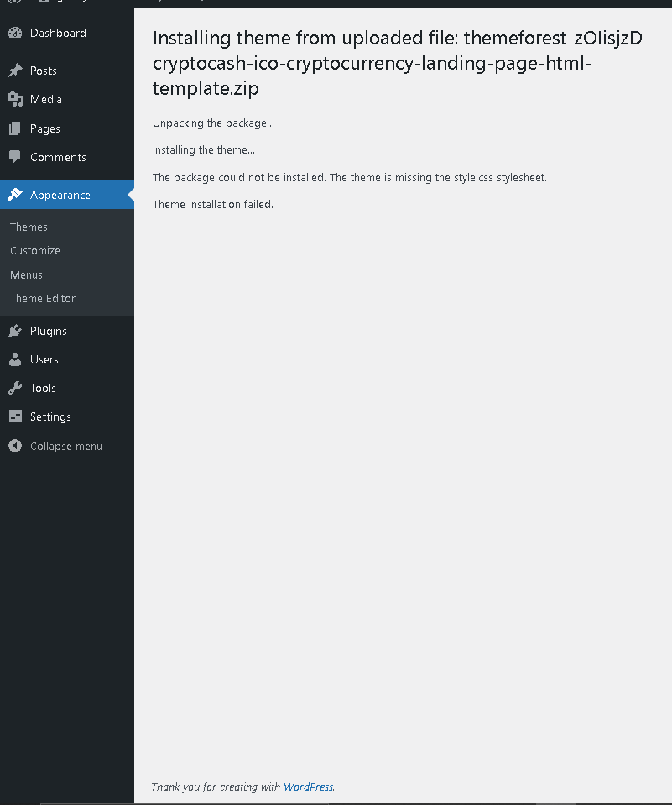Go to Customize under Appearance
The image size is (672, 805).
pyautogui.click(x=35, y=251)
